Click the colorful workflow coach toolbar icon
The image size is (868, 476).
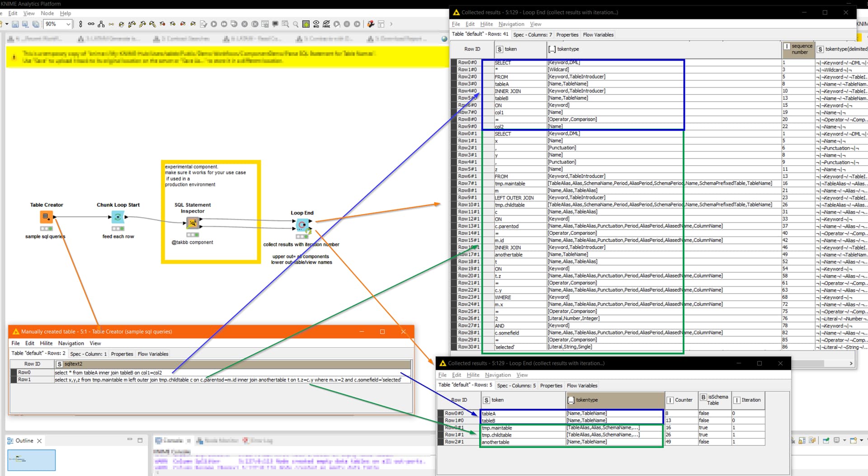[371, 24]
